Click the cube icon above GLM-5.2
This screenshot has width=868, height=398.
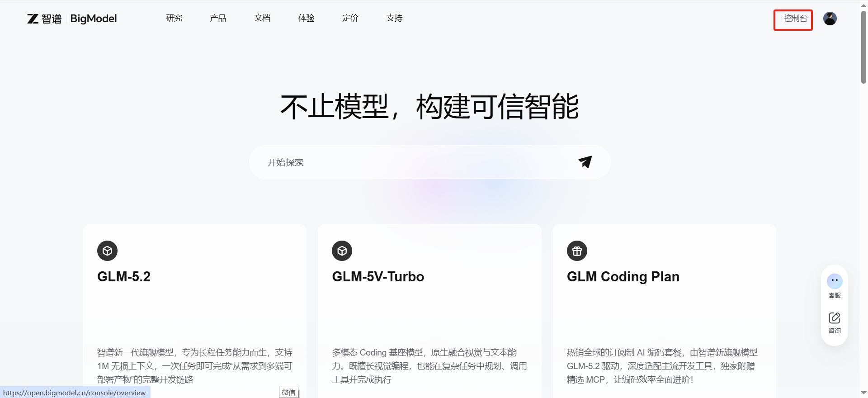click(x=107, y=251)
